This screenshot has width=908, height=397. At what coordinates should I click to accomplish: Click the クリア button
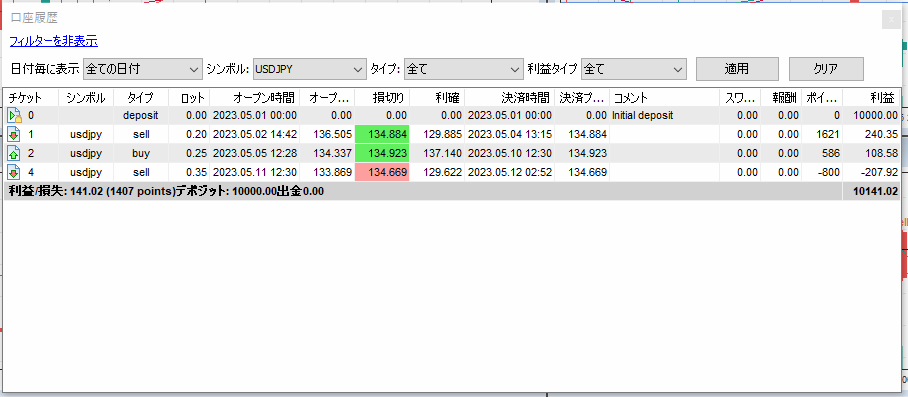click(826, 69)
